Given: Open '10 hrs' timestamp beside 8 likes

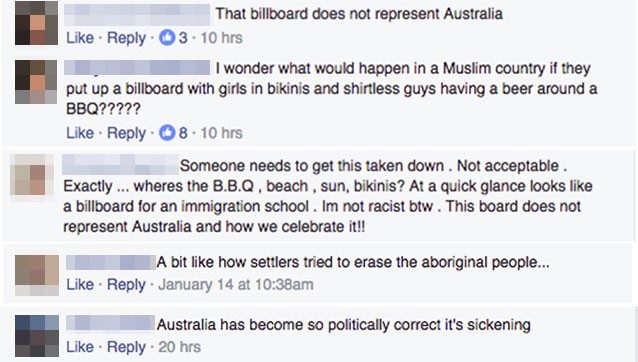Looking at the screenshot, I should pos(221,133).
